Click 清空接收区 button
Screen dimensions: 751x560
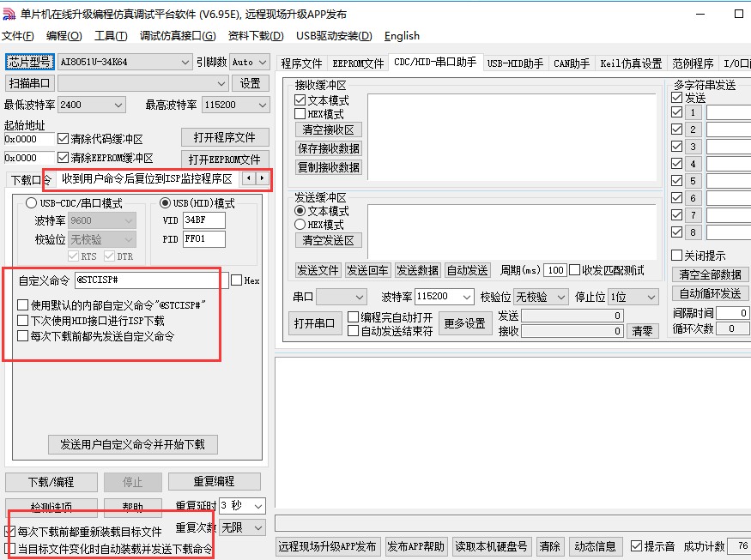[x=328, y=129]
